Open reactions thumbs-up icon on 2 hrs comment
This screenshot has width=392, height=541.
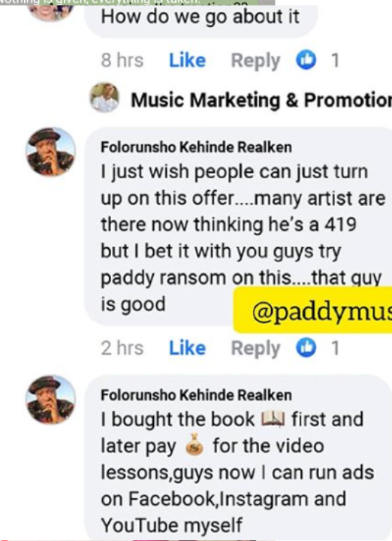[306, 347]
